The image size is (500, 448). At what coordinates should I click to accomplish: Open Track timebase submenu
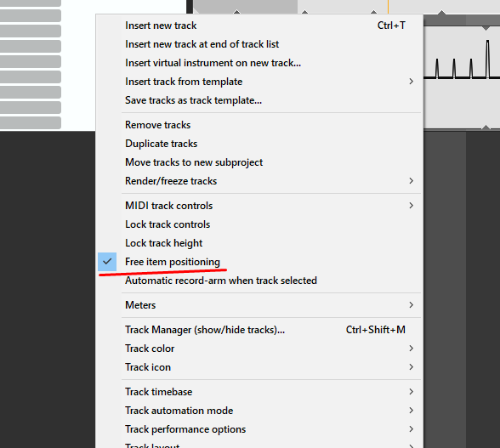click(259, 392)
